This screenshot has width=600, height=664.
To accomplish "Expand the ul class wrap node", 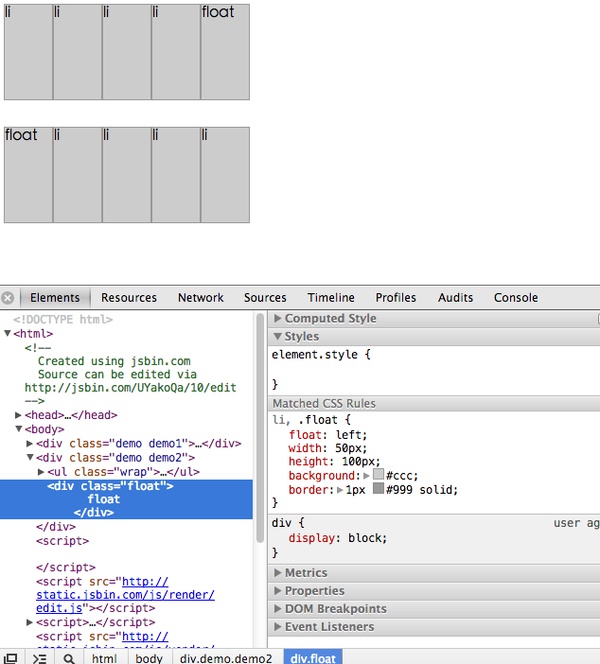I will click(x=41, y=472).
